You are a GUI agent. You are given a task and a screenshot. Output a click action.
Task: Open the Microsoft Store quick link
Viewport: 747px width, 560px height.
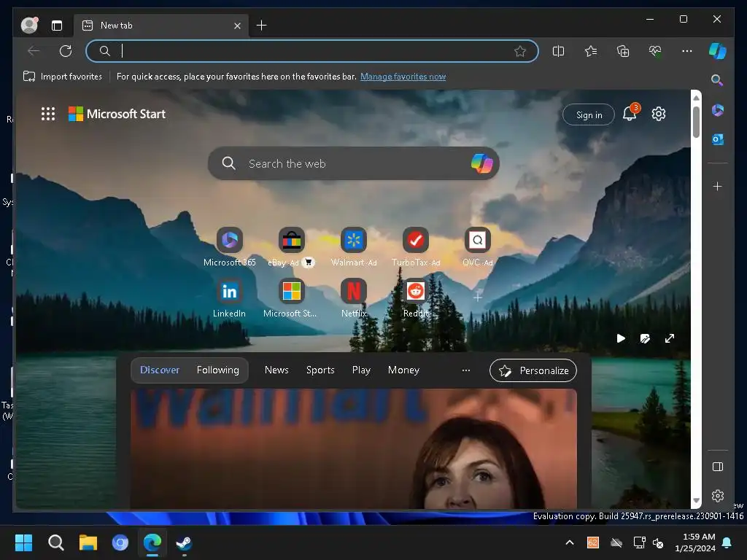[x=292, y=298]
